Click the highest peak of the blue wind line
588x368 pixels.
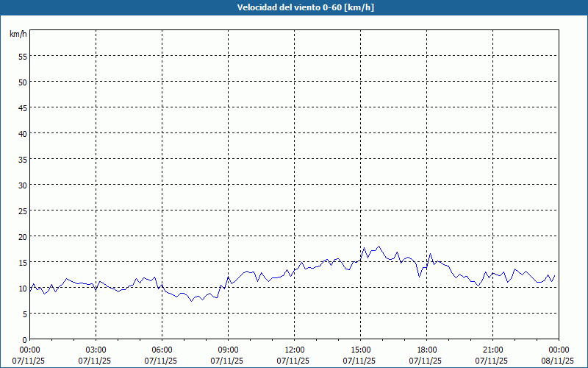pyautogui.click(x=379, y=247)
